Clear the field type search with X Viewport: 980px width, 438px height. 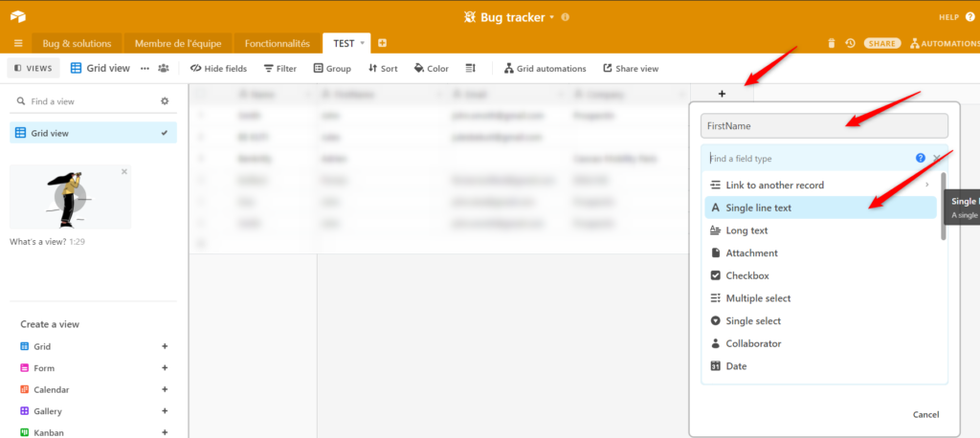pos(936,158)
